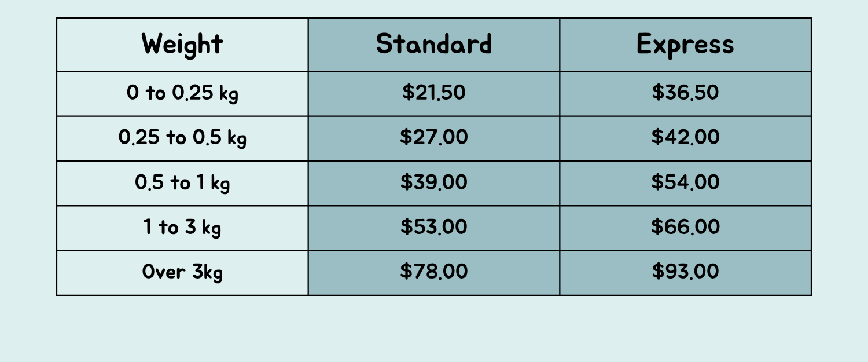Select the $66.00 express price
868x362 pixels.
coord(686,228)
